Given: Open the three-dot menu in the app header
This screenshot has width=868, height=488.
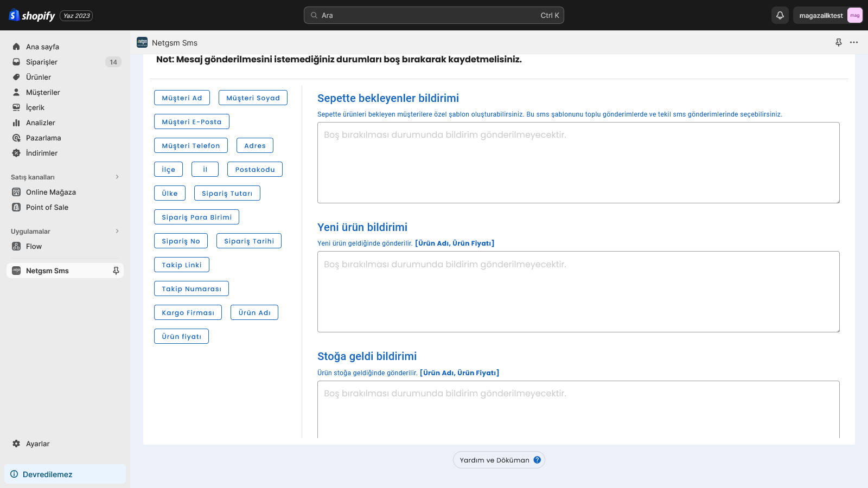Looking at the screenshot, I should tap(854, 42).
